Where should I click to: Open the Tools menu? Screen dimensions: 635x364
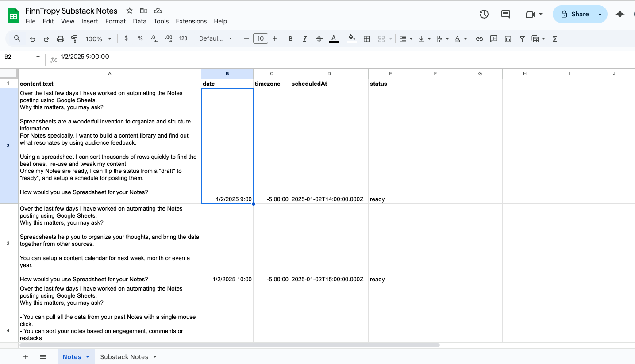[161, 21]
